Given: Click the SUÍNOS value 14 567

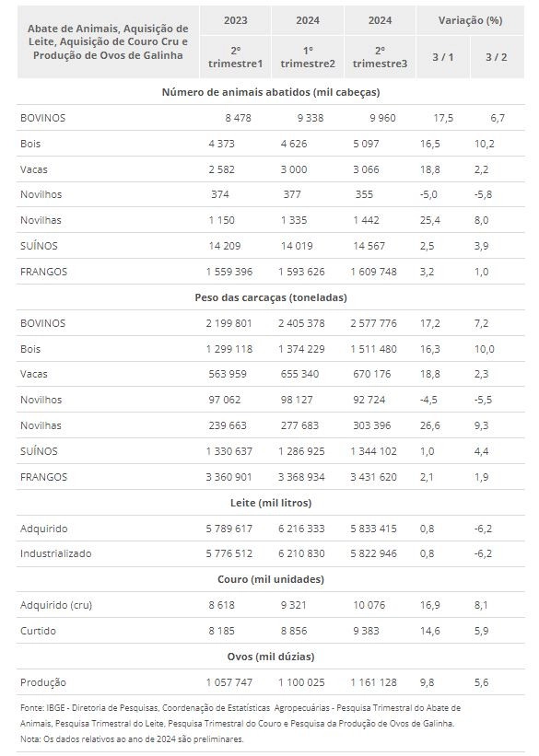Looking at the screenshot, I should [x=369, y=246].
